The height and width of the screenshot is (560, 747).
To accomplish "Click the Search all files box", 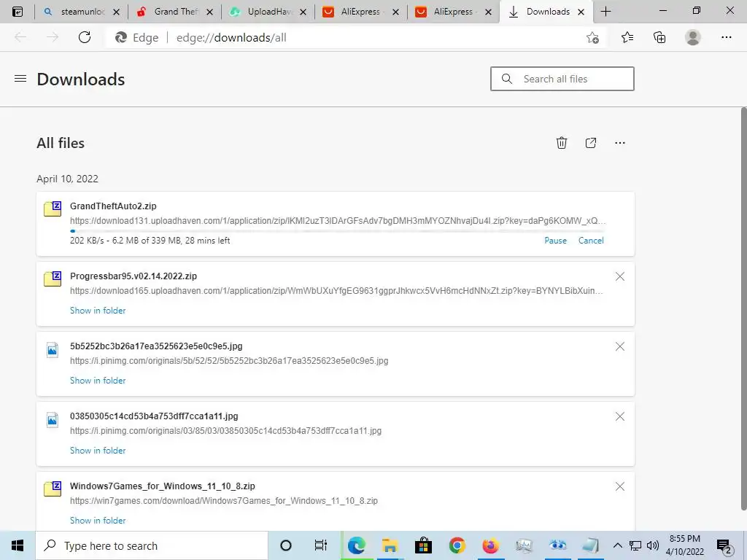I will [562, 79].
